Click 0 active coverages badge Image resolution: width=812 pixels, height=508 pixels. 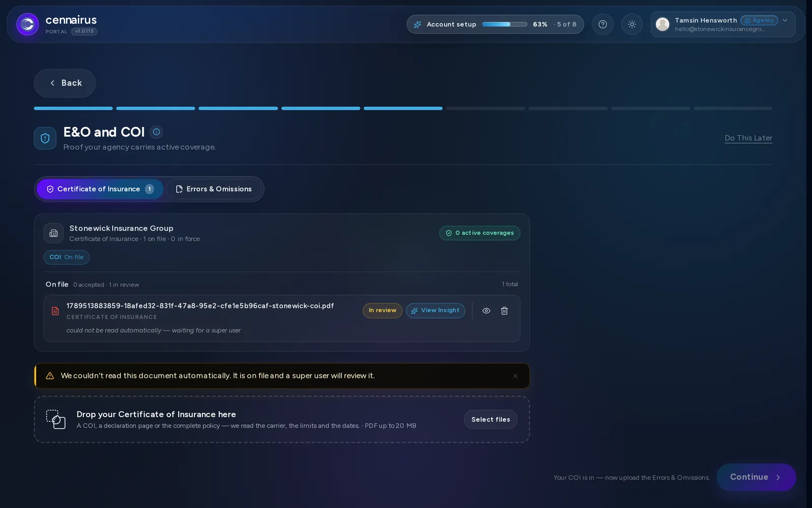[x=480, y=233]
